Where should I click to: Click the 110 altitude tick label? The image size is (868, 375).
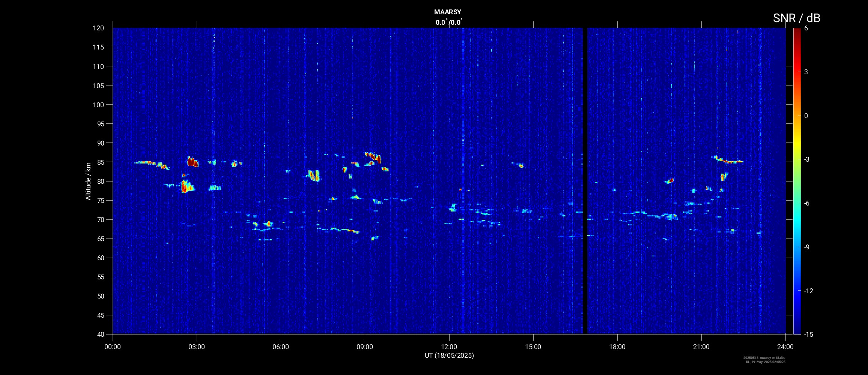(x=98, y=66)
